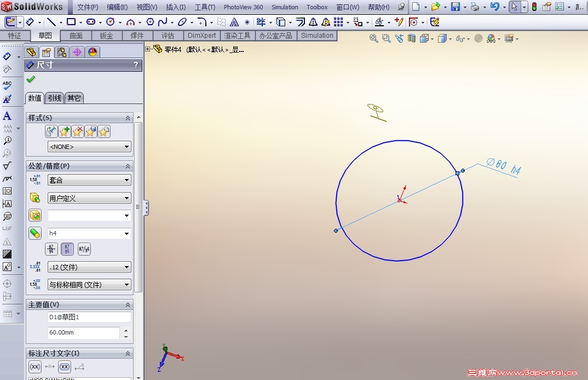Screen dimensions: 588x380
Task: Click Zoom to Fit in view toolbar
Action: click(x=373, y=38)
